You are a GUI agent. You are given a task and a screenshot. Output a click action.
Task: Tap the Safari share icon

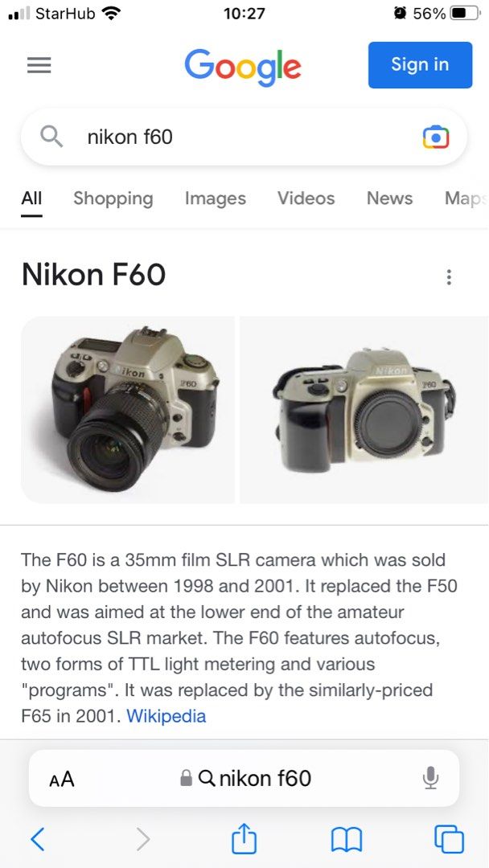(244, 838)
